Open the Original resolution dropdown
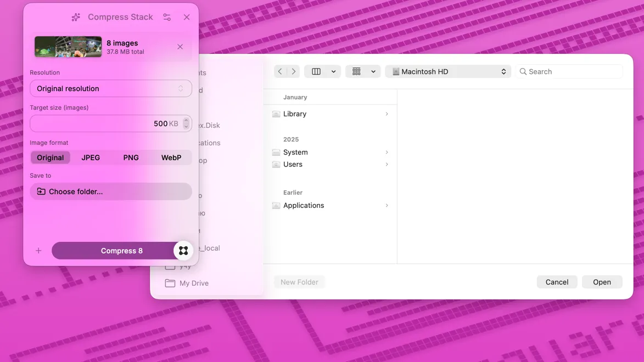This screenshot has height=362, width=644. pos(110,89)
